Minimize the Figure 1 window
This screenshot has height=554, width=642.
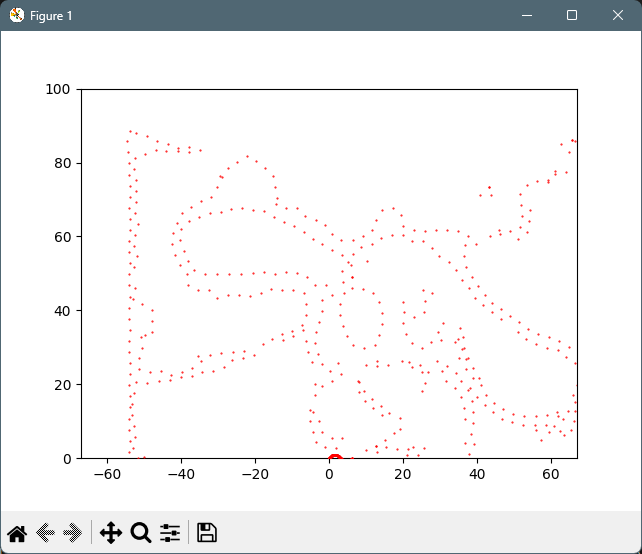(526, 16)
